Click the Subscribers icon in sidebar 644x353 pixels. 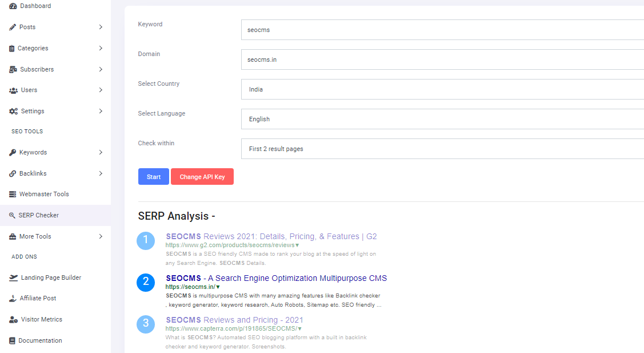pyautogui.click(x=13, y=69)
